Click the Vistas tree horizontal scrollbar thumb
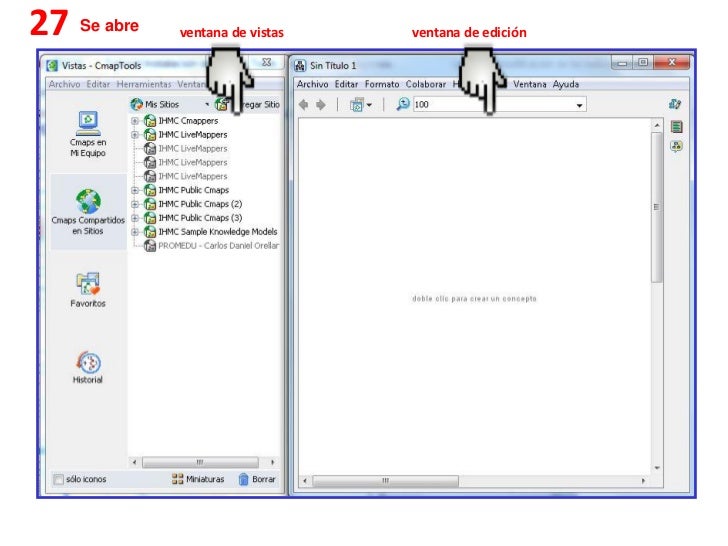The image size is (728, 546). (x=200, y=462)
